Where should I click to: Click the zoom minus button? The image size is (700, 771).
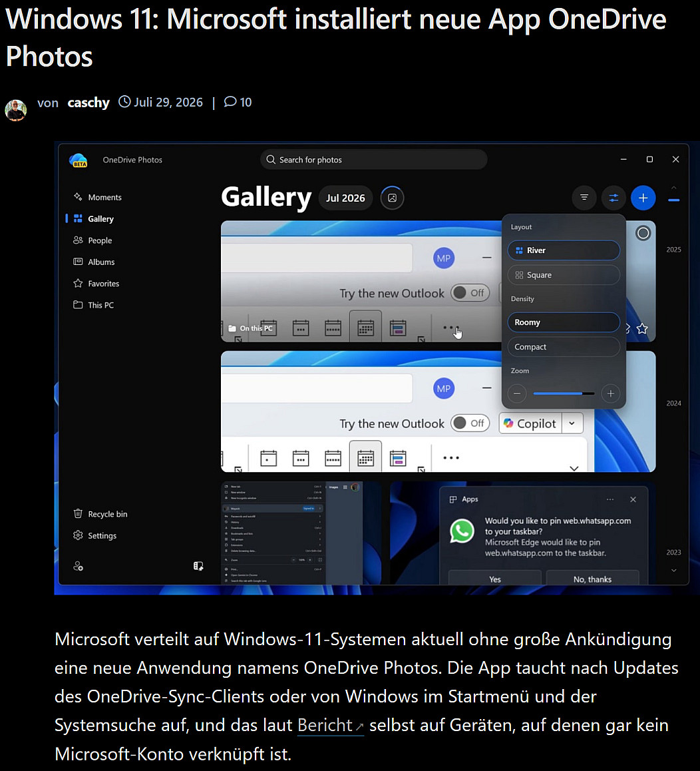coord(517,393)
